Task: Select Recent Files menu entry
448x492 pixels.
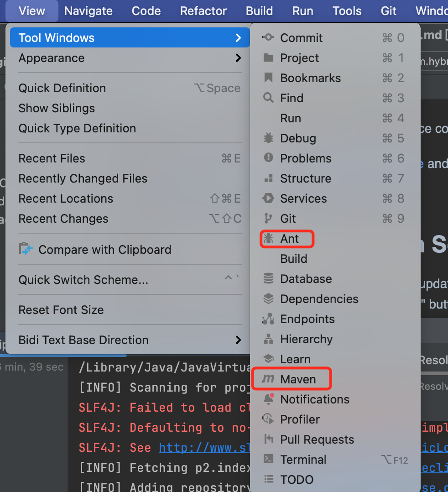Action: (x=52, y=158)
